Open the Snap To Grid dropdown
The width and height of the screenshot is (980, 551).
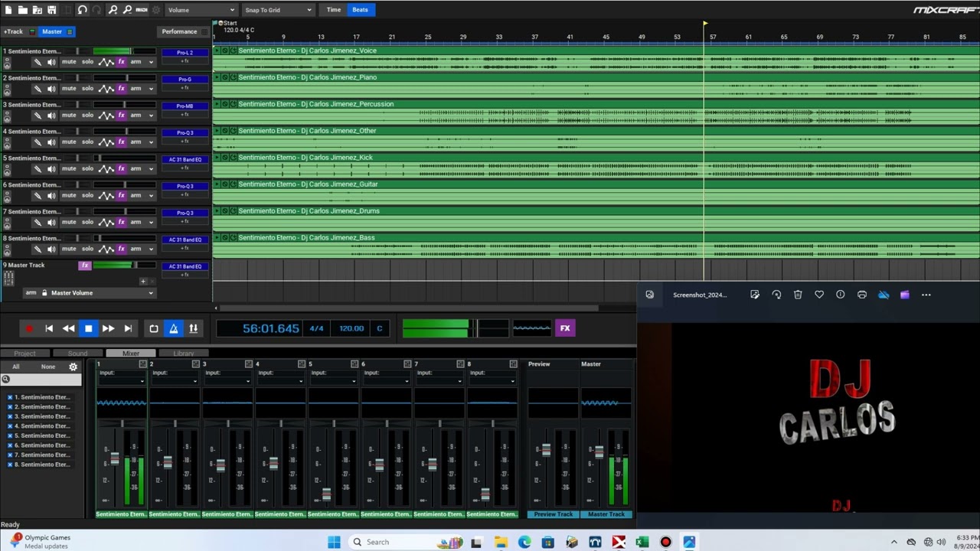[x=278, y=10]
